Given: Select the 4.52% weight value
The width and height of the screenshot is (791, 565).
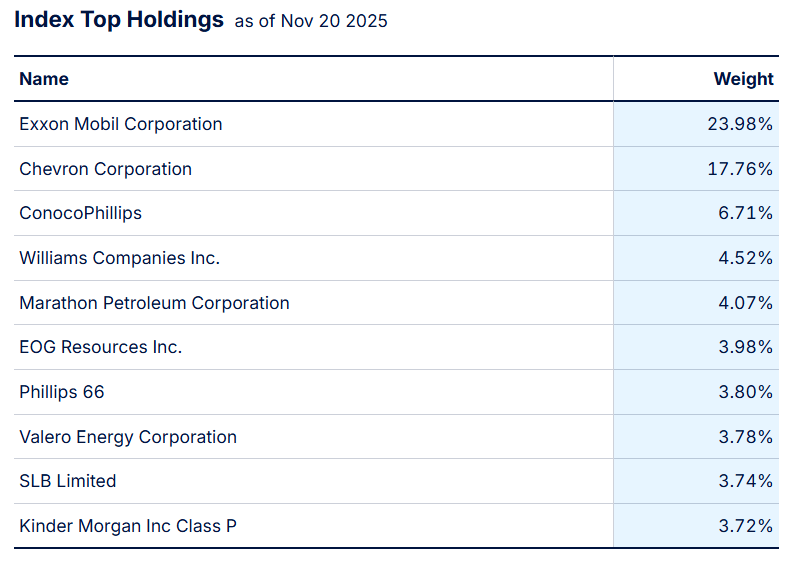Looking at the screenshot, I should pyautogui.click(x=744, y=258).
